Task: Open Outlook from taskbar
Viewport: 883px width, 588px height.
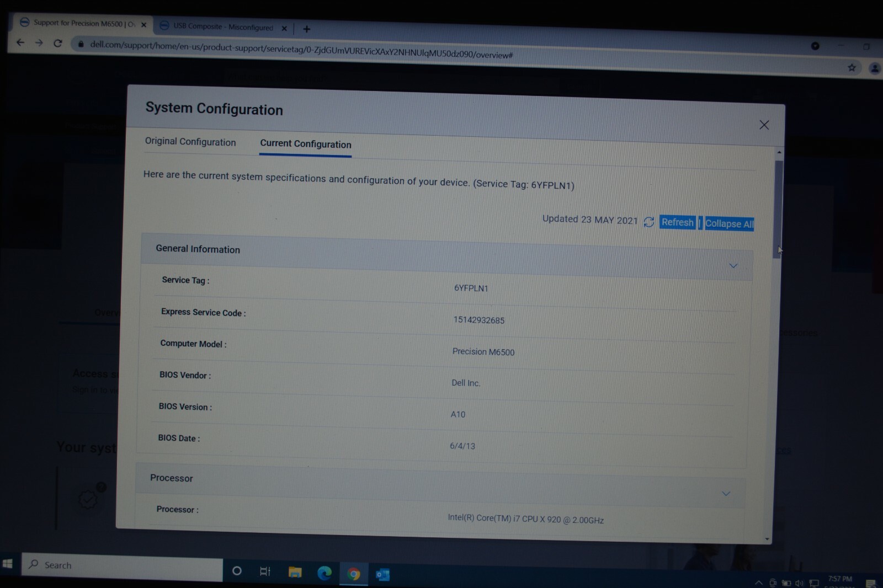Action: [x=382, y=575]
